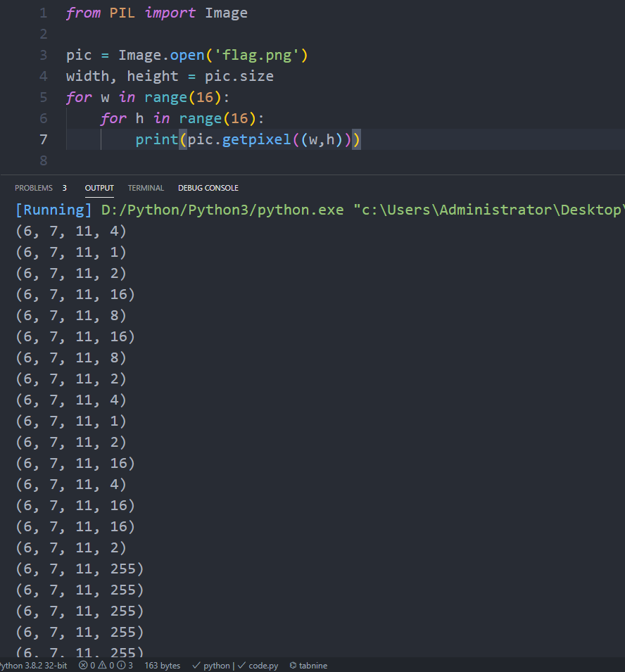
Task: Click the tabnine status bar icon
Action: pos(293,665)
